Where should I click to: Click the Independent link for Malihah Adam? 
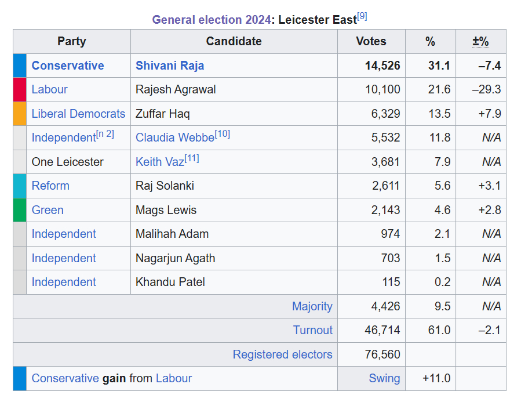pyautogui.click(x=64, y=234)
